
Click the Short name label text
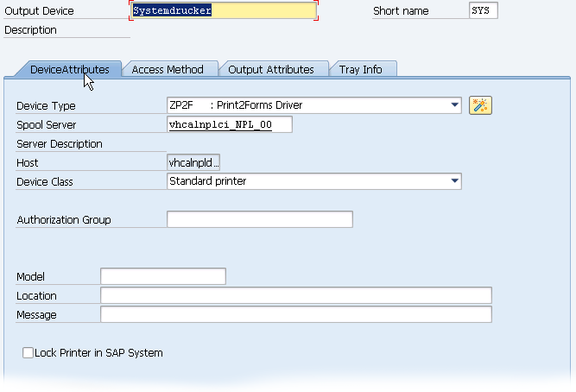(x=401, y=11)
